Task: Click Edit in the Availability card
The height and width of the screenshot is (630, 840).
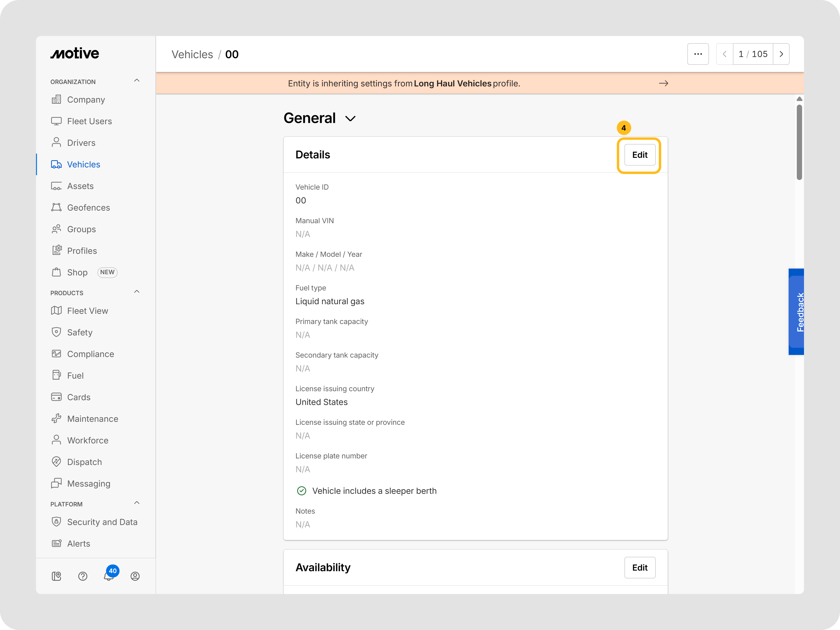Action: (x=640, y=568)
